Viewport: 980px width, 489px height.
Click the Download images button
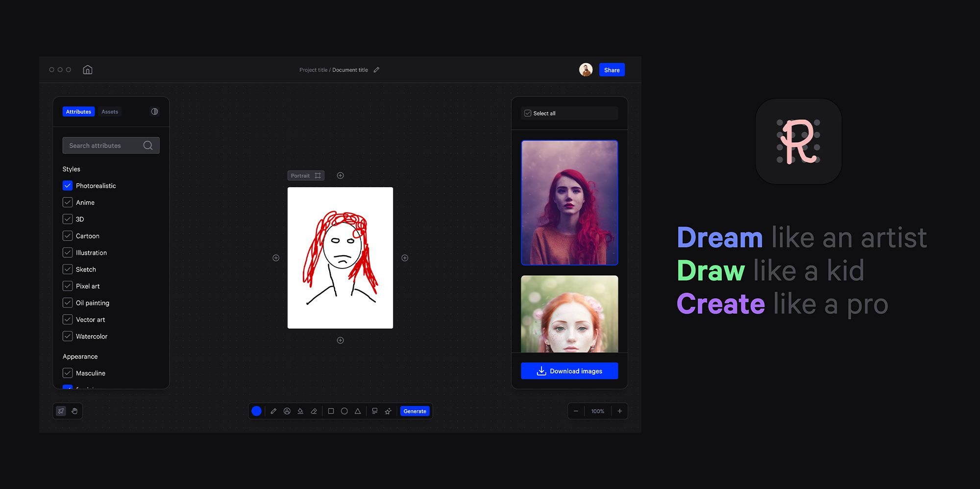pos(569,371)
